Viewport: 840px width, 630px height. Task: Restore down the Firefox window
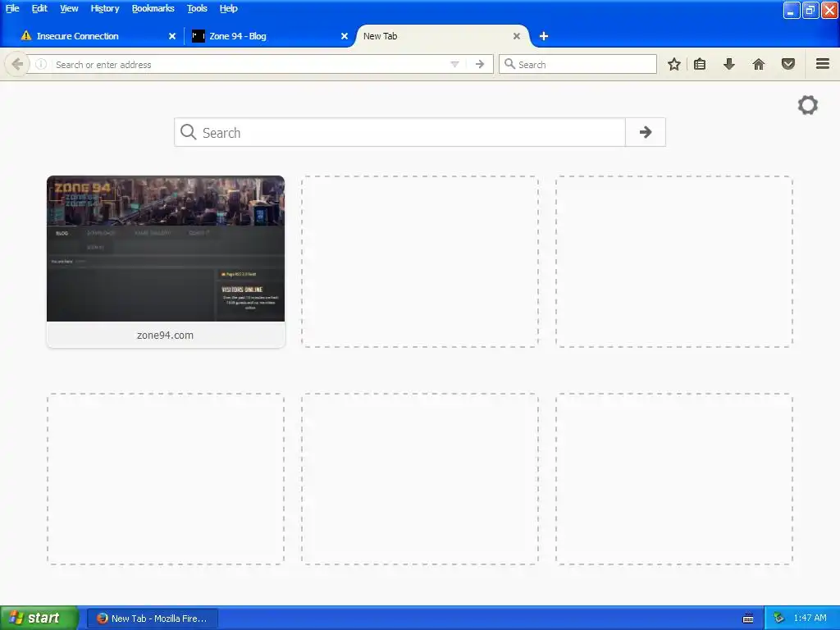point(810,10)
